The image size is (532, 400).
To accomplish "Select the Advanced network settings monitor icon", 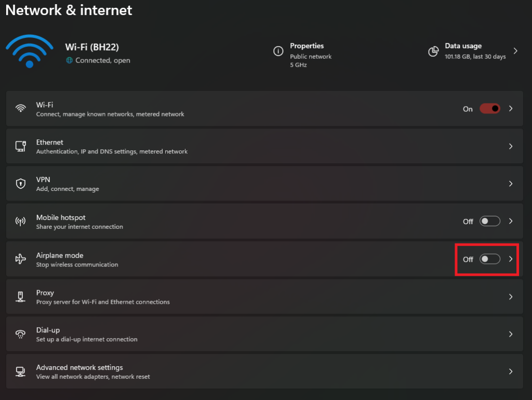I will point(21,371).
